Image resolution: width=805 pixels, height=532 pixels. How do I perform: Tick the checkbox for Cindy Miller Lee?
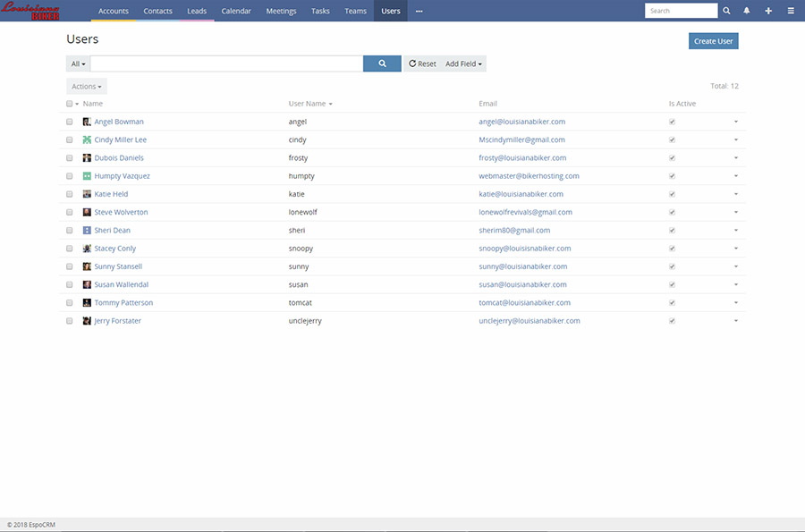pyautogui.click(x=70, y=140)
